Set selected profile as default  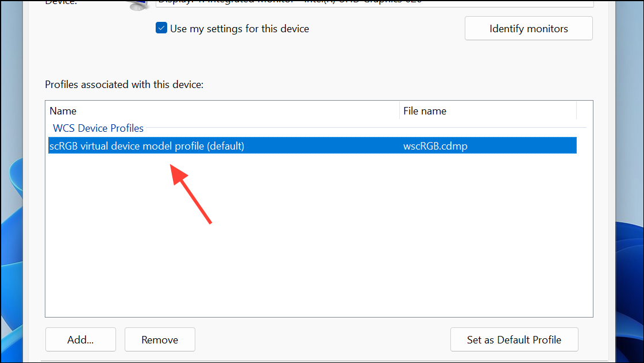[x=514, y=339]
